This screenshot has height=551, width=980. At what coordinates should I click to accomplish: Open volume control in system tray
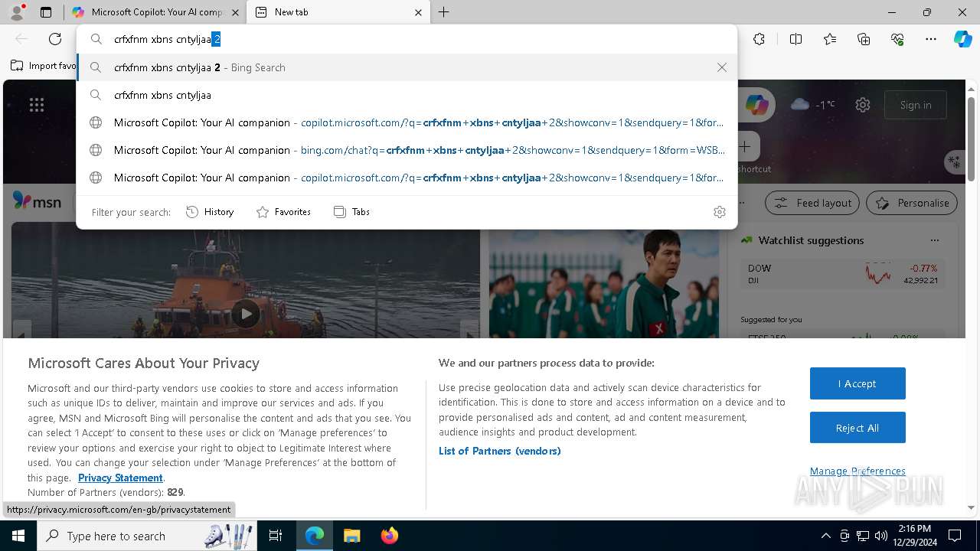tap(881, 536)
